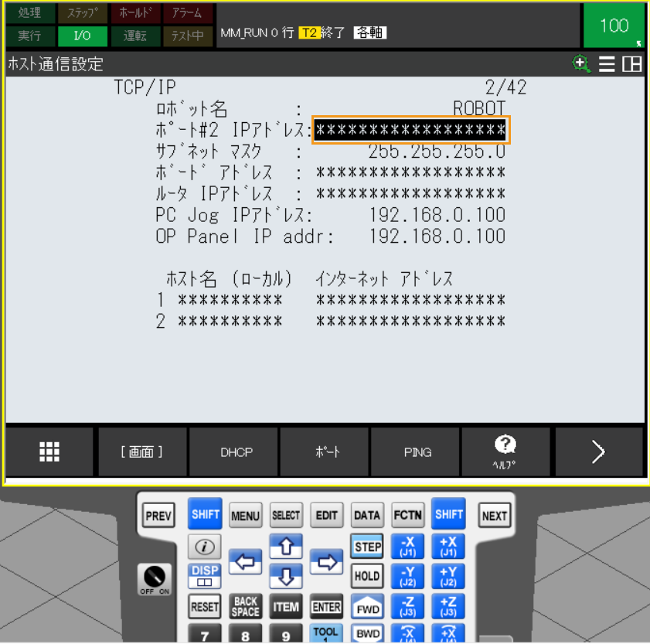Select the 処理 status indicator
The width and height of the screenshot is (650, 644).
tap(30, 13)
